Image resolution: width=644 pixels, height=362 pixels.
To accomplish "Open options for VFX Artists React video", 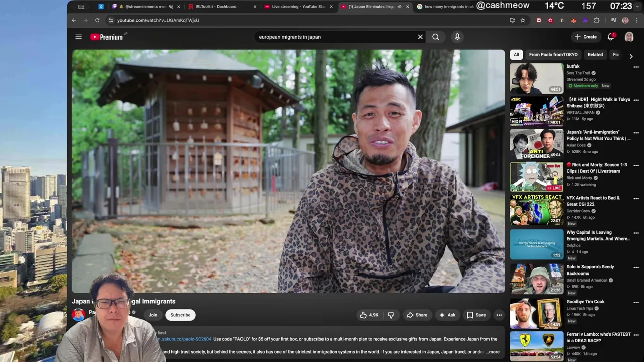I will [636, 198].
